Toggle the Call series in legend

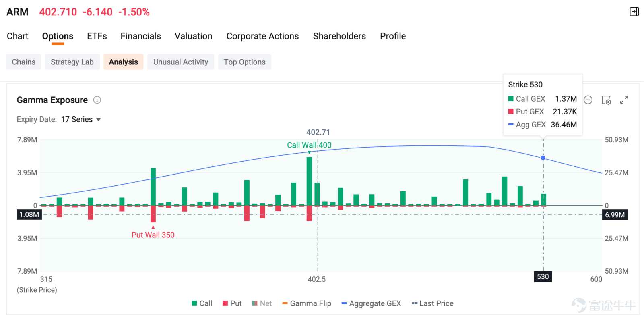[202, 303]
